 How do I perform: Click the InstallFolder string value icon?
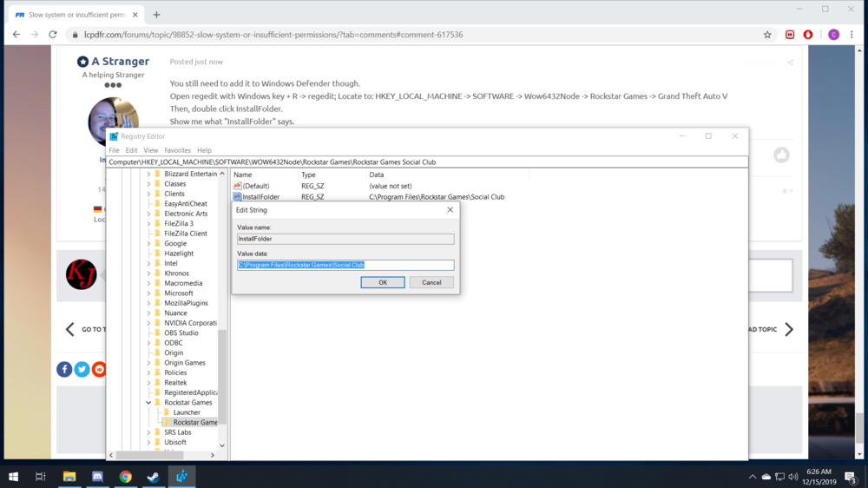pyautogui.click(x=237, y=196)
